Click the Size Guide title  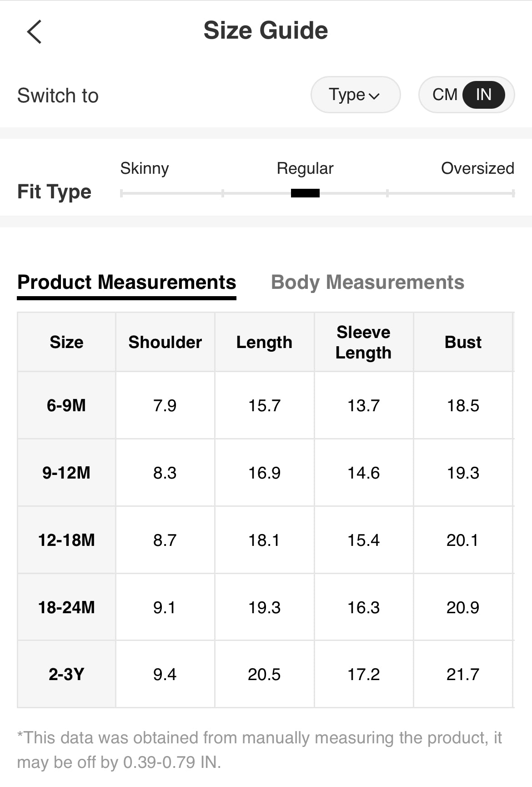[x=266, y=31]
